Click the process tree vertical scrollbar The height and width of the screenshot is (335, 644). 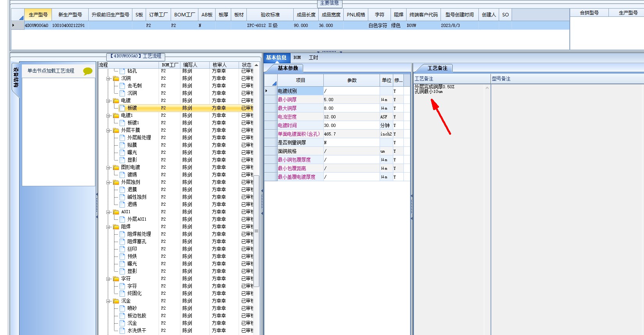pyautogui.click(x=257, y=230)
